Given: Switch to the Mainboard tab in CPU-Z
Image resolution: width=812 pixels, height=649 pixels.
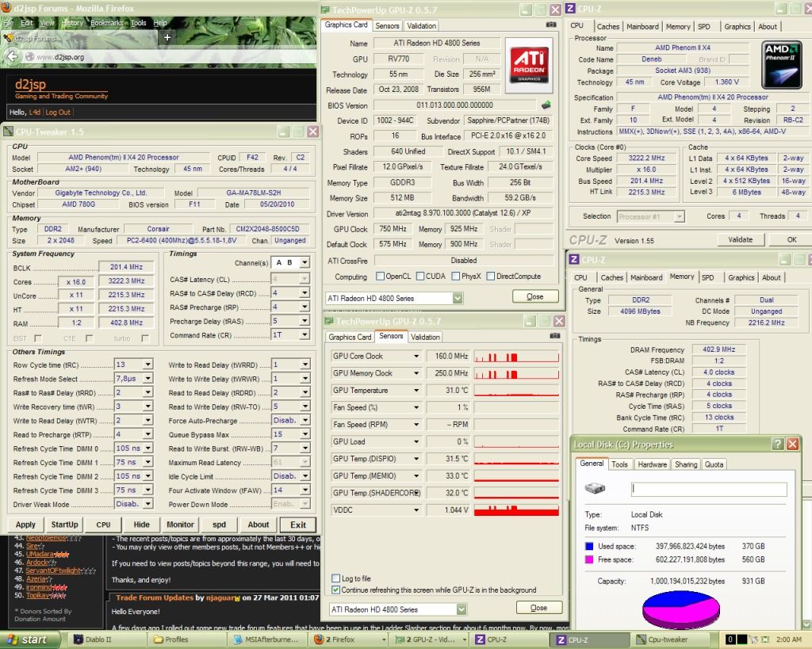Looking at the screenshot, I should click(642, 26).
